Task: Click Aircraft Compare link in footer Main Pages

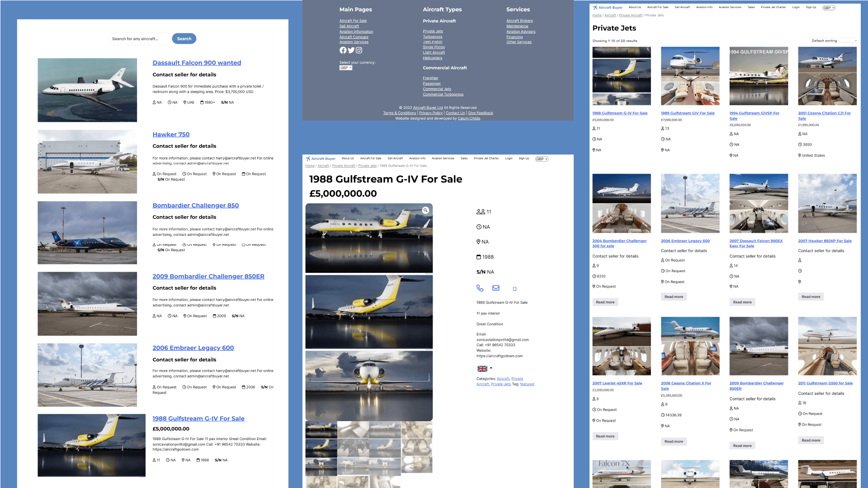Action: [354, 37]
